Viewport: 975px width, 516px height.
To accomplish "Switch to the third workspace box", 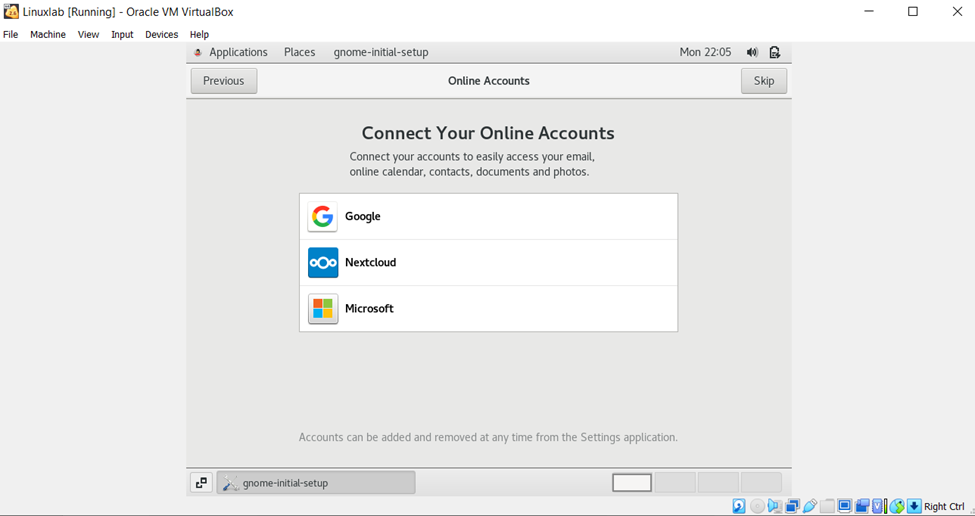I will 718,482.
